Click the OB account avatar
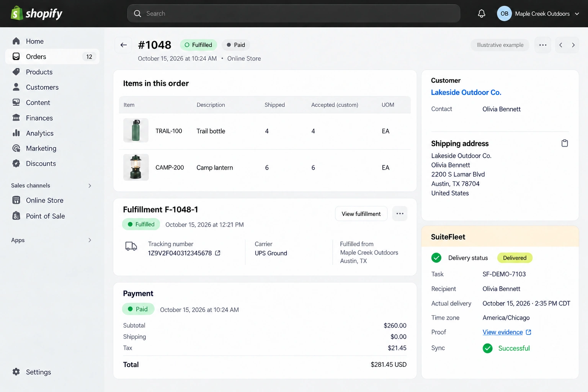This screenshot has width=588, height=392. 504,14
